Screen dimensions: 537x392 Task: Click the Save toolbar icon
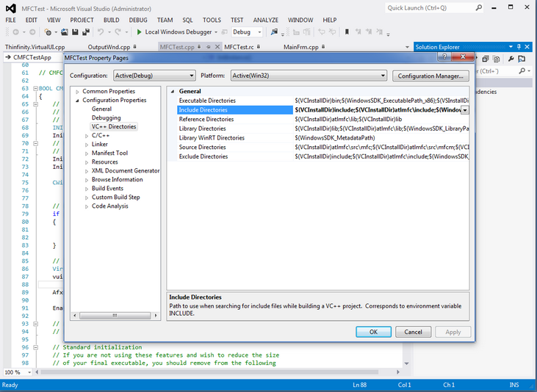pyautogui.click(x=75, y=32)
